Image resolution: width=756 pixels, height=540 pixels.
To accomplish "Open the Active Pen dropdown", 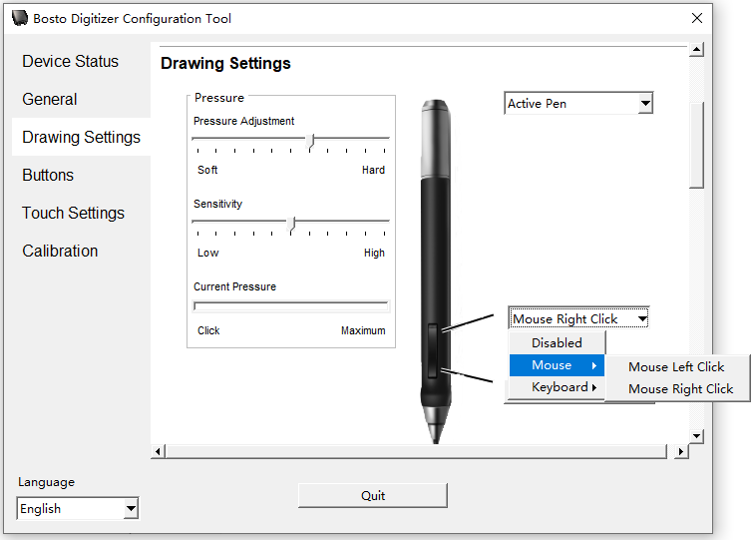I will click(x=578, y=103).
